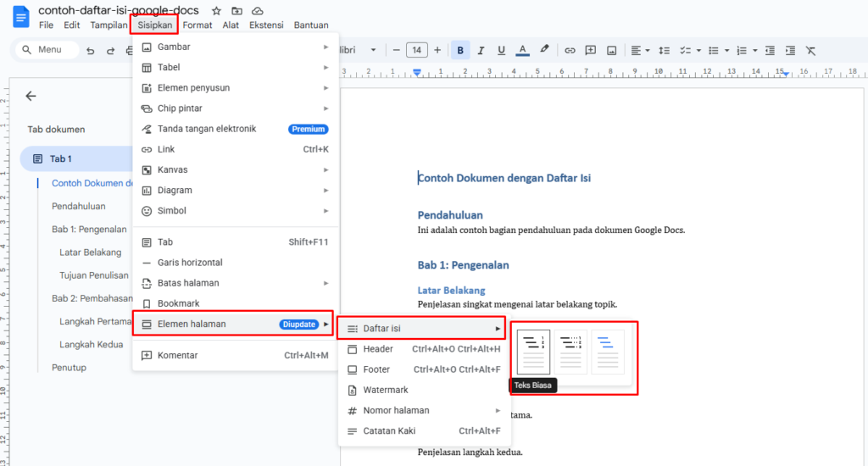868x466 pixels.
Task: Open the numbered list options arrow
Action: click(755, 50)
